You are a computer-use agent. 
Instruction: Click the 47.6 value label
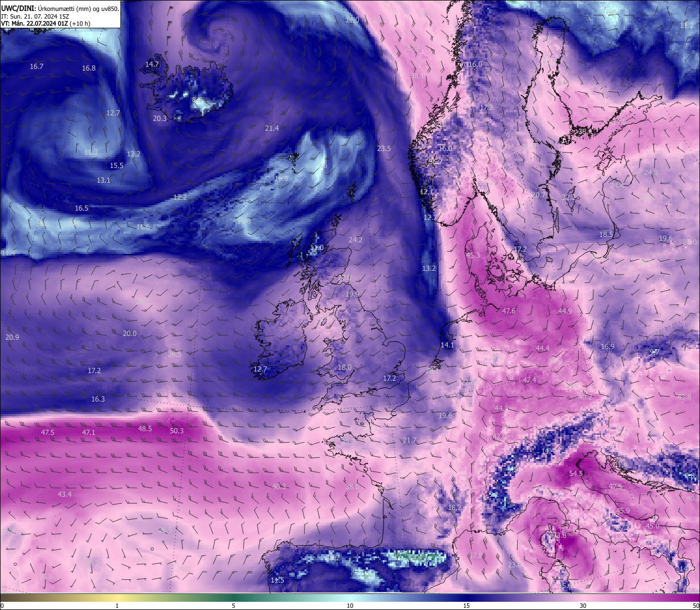(x=509, y=311)
